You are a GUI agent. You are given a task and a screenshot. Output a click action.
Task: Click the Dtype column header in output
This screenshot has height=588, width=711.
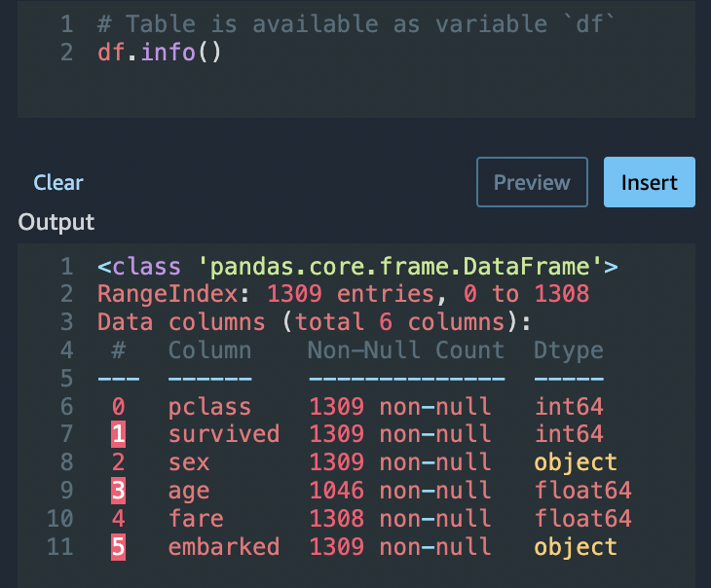point(568,350)
